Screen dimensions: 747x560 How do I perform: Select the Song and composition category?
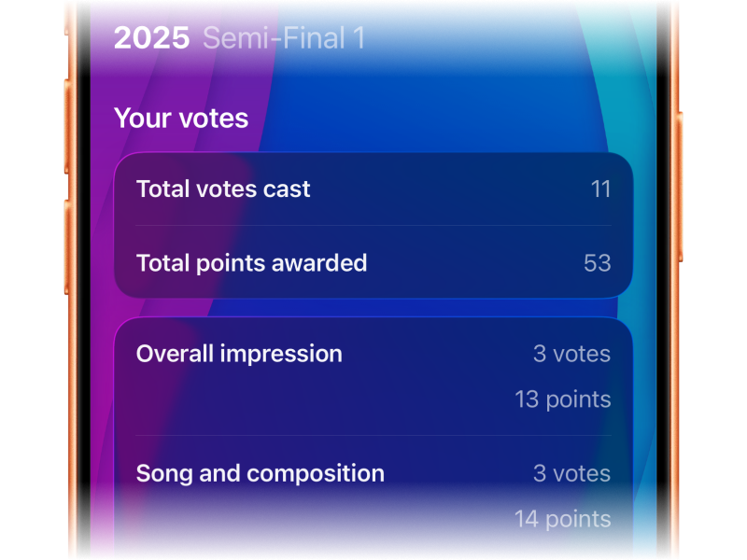pyautogui.click(x=258, y=473)
